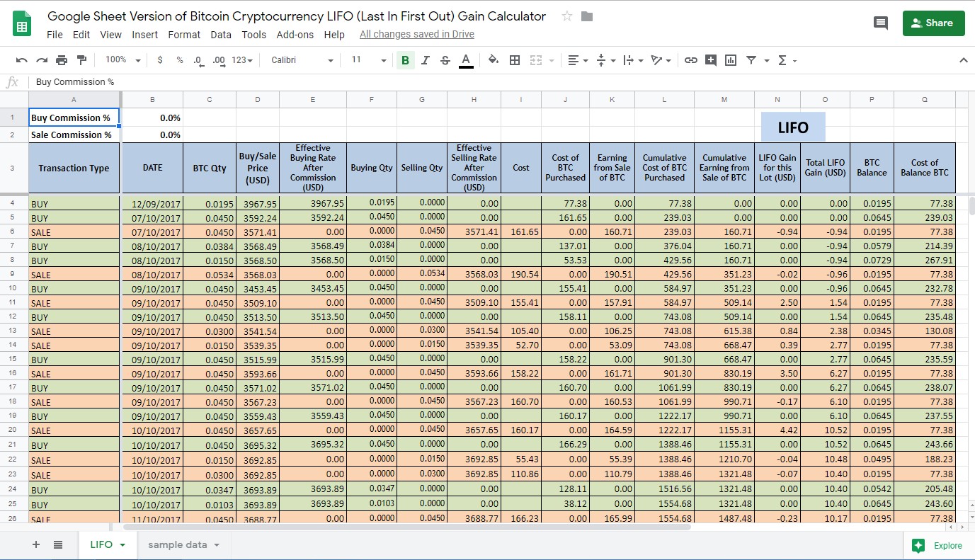The height and width of the screenshot is (560, 975).
Task: Open the Format menu
Action: (184, 35)
